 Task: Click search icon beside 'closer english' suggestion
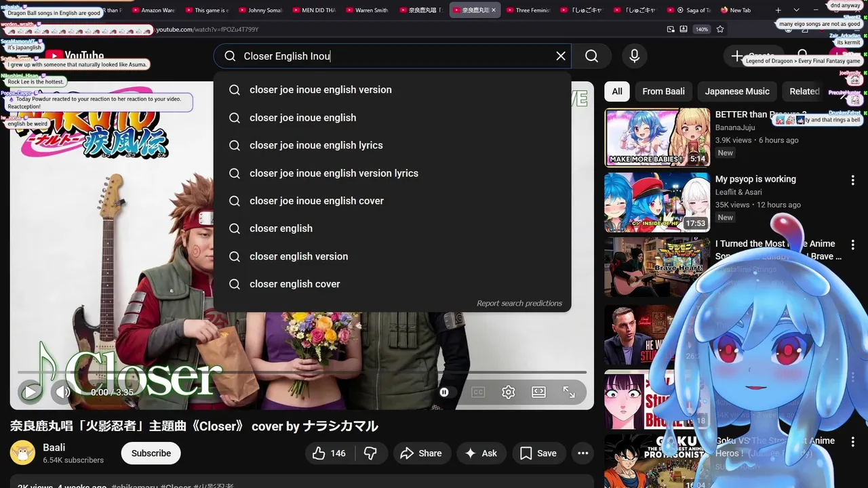[235, 228]
